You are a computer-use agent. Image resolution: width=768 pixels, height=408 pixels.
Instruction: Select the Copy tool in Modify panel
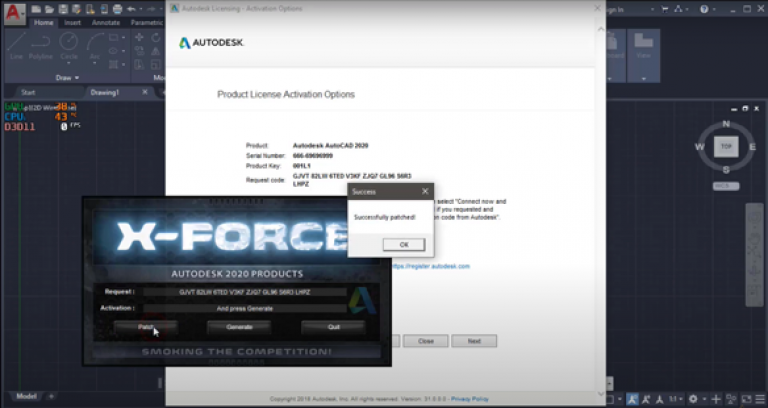[x=139, y=51]
